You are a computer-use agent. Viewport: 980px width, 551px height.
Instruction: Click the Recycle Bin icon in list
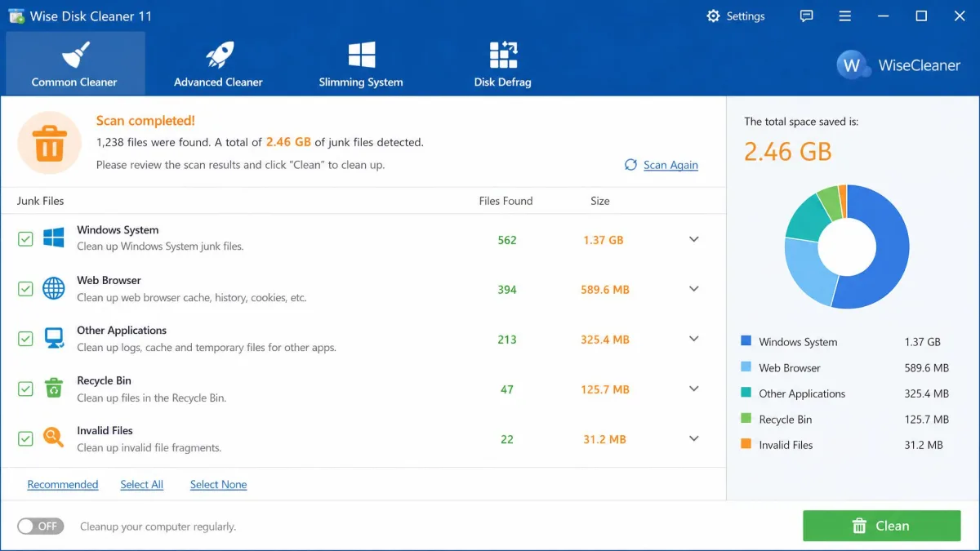54,388
